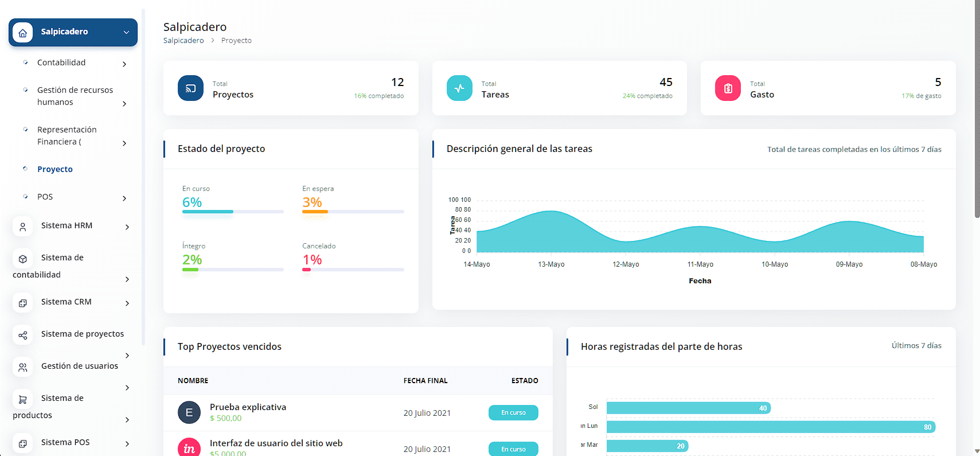Click the Total Gasto clipboard icon
This screenshot has height=456, width=980.
click(728, 88)
